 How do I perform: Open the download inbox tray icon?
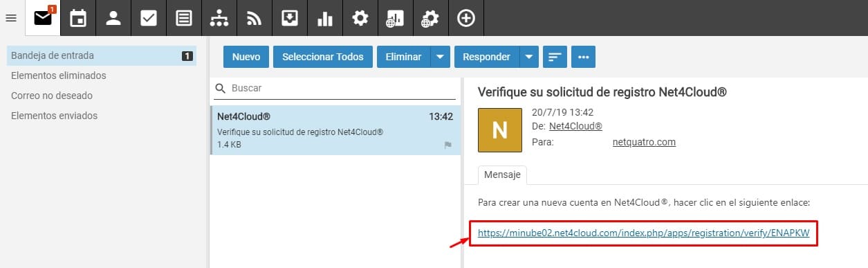point(290,18)
